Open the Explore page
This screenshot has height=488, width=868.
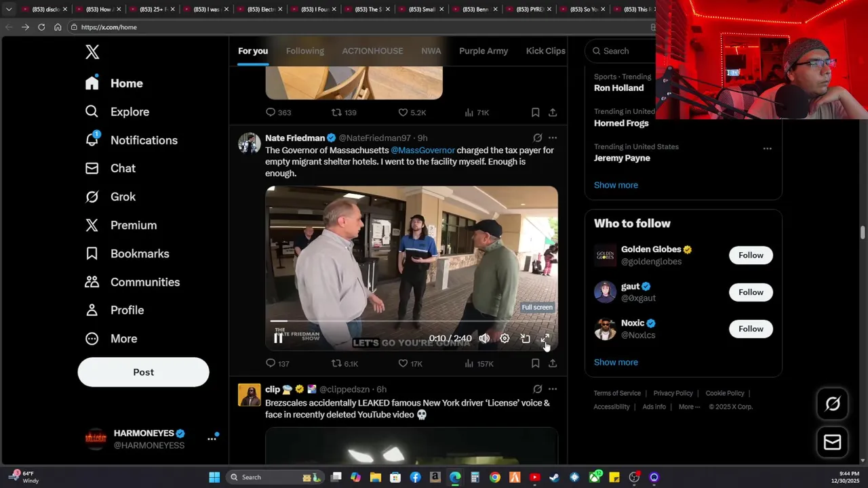pos(117,112)
